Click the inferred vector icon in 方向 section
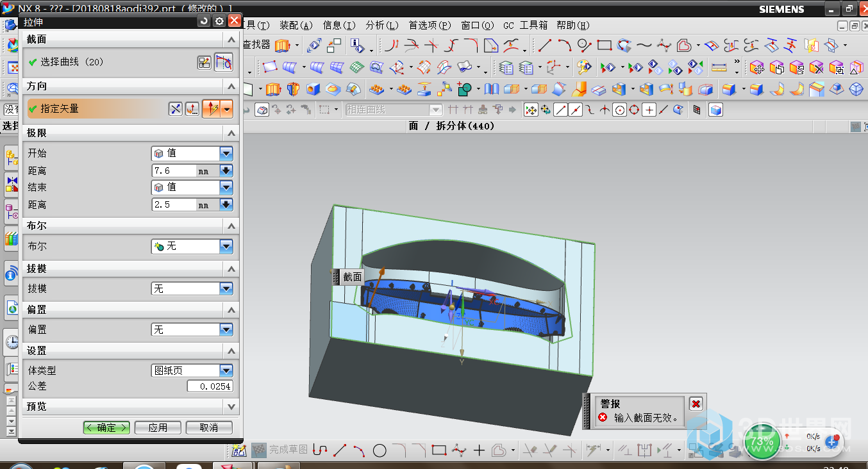Image resolution: width=868 pixels, height=469 pixels. click(x=212, y=109)
